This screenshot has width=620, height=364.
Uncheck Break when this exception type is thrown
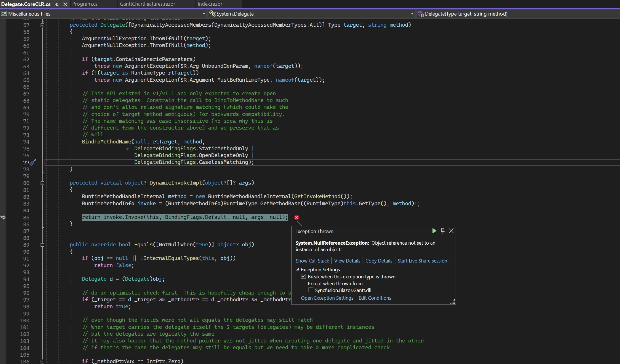pos(303,276)
